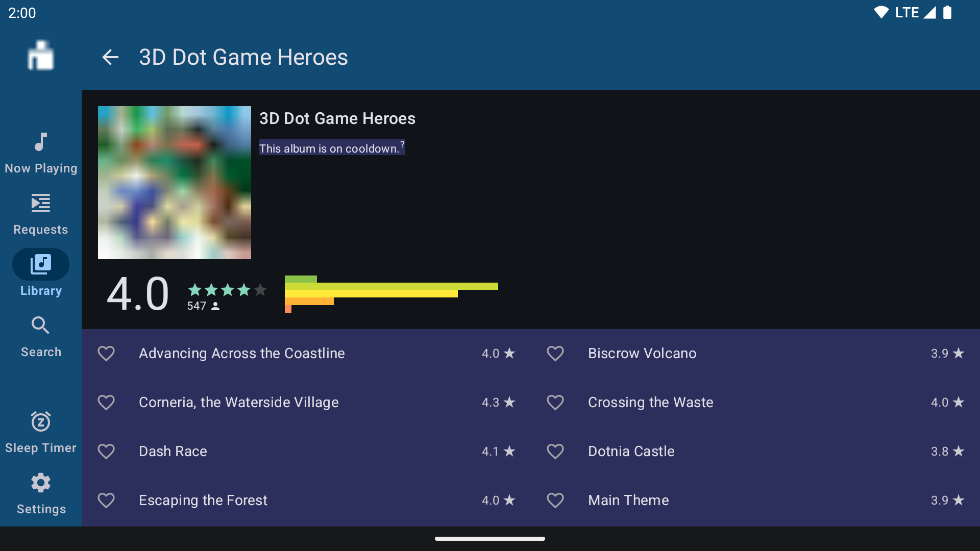Image resolution: width=980 pixels, height=551 pixels.
Task: Go back using the arrow icon
Action: [110, 57]
